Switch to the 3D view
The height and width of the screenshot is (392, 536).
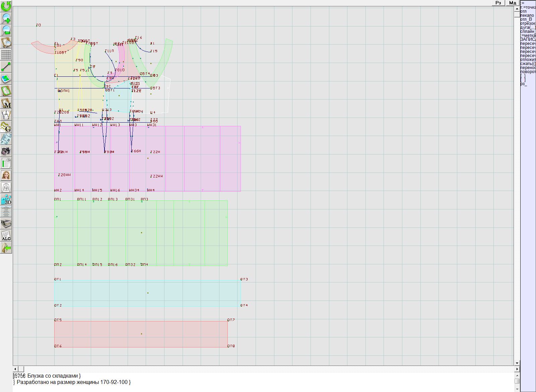coord(6,200)
